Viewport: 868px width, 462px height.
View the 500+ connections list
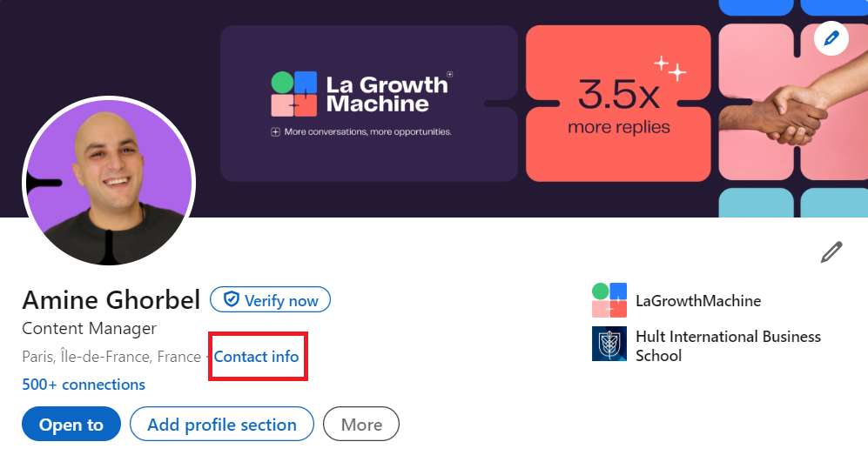coord(84,385)
